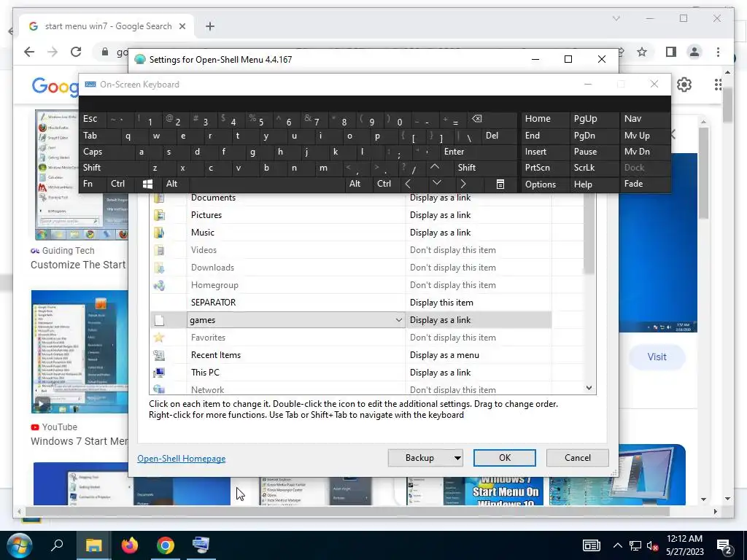Click the Chrome horizontal scrollbar thumb
Image resolution: width=747 pixels, height=560 pixels.
[x=348, y=511]
